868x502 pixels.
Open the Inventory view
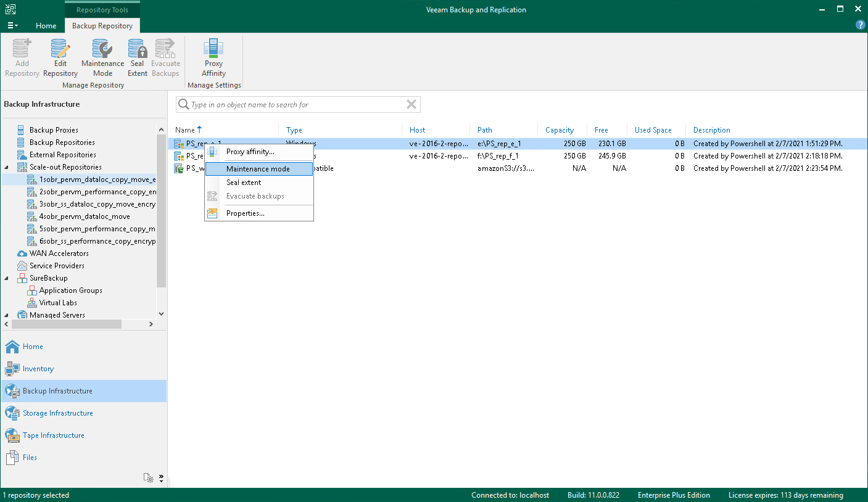point(38,369)
